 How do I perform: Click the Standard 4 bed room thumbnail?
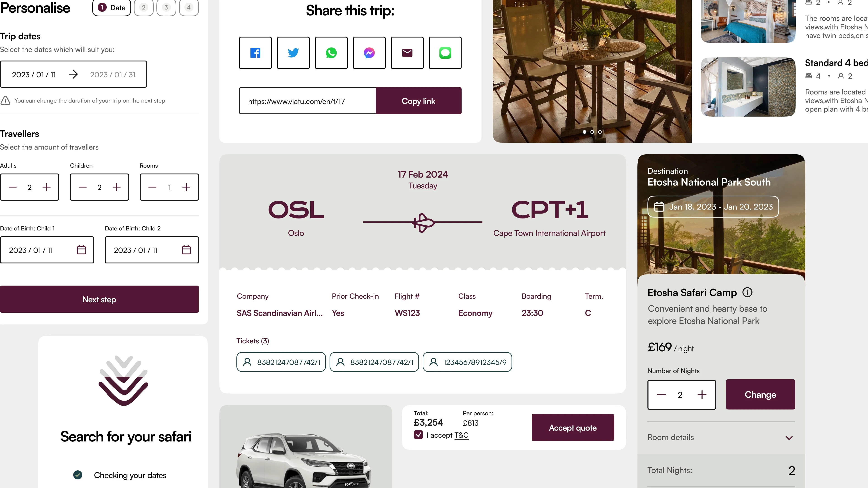pos(748,87)
